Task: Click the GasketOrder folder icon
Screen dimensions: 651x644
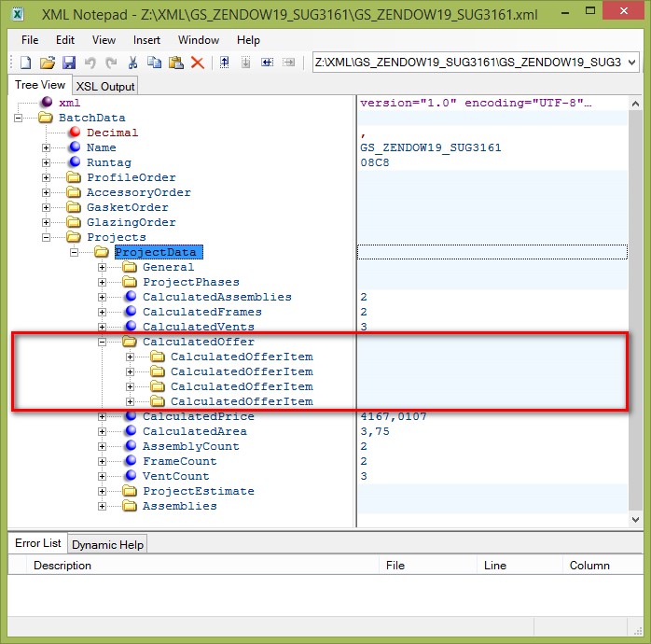Action: coord(74,207)
